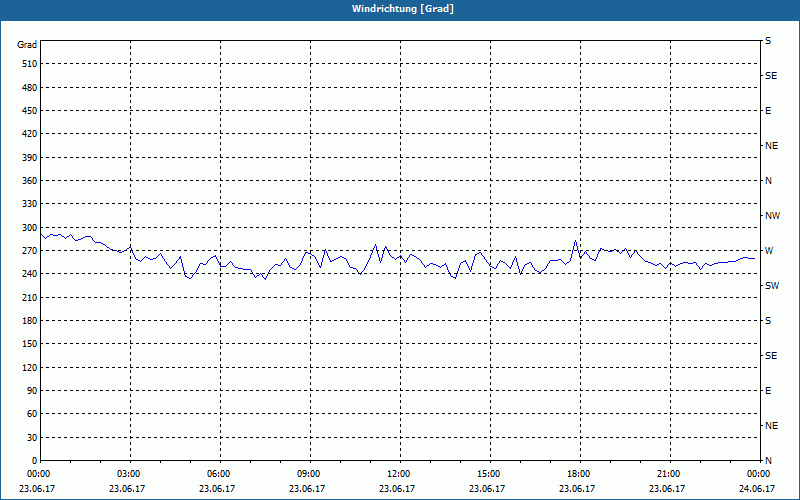Select the "Grad" unit label on the y-axis
The height and width of the screenshot is (500, 800).
[27, 45]
